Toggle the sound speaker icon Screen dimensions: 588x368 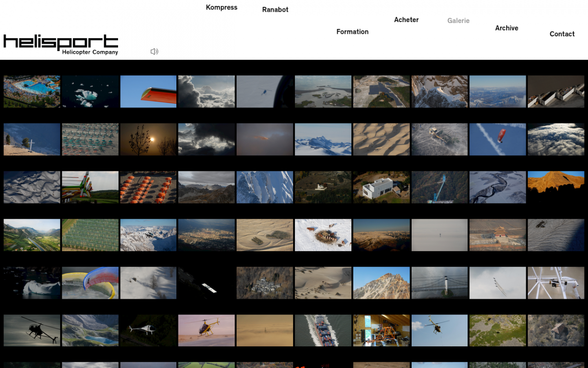pyautogui.click(x=154, y=52)
